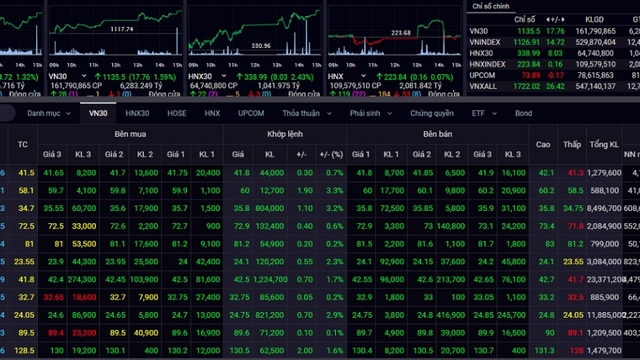Viewport: 640px width, 360px height.
Task: Click sell-side KL 2 cell 416,900
Action: tap(451, 315)
